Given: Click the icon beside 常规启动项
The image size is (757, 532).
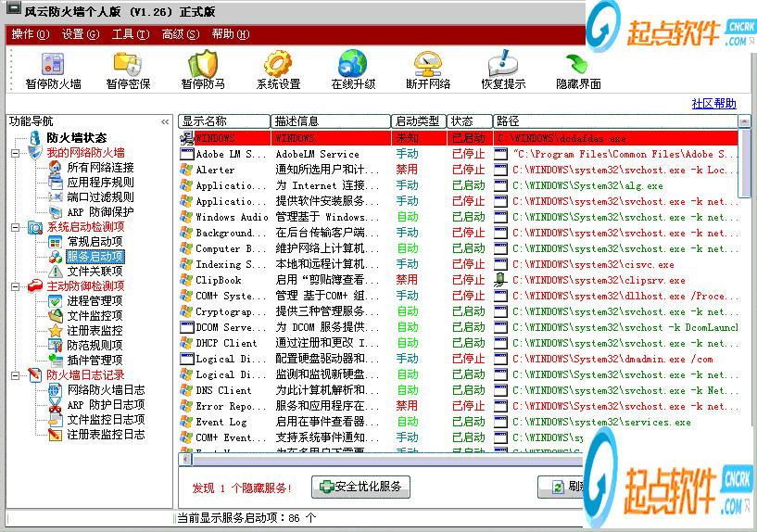Looking at the screenshot, I should (55, 242).
